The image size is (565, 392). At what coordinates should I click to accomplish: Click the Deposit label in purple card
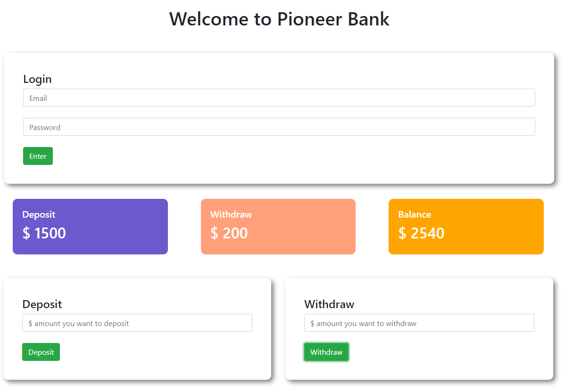tap(39, 214)
